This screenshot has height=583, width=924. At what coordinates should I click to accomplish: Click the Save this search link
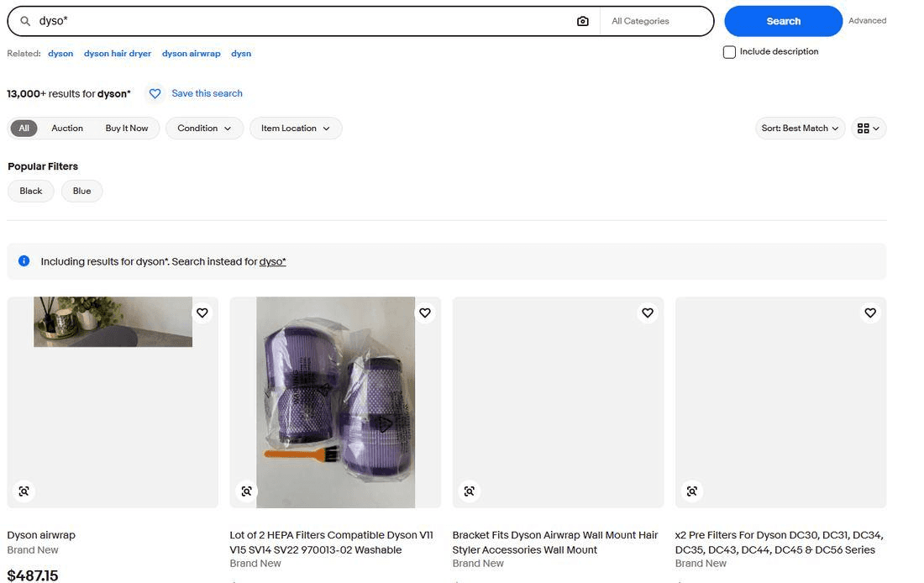pyautogui.click(x=207, y=94)
